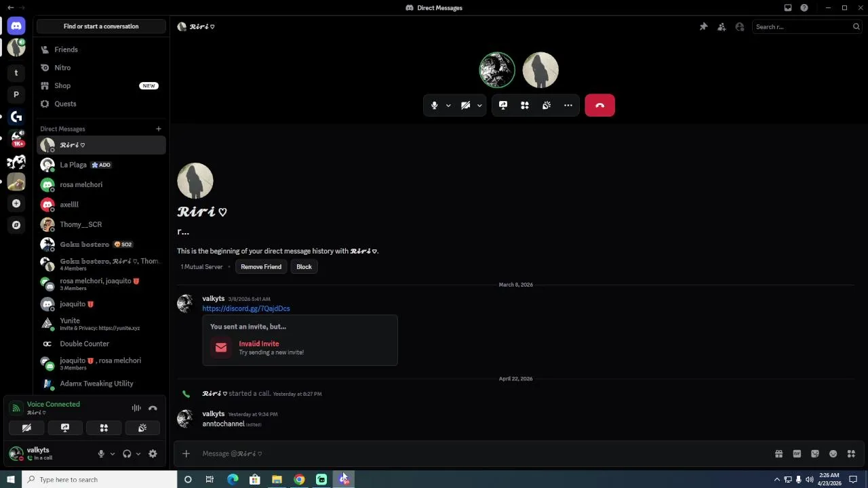
Task: Click the message attachment plus button
Action: tap(186, 453)
